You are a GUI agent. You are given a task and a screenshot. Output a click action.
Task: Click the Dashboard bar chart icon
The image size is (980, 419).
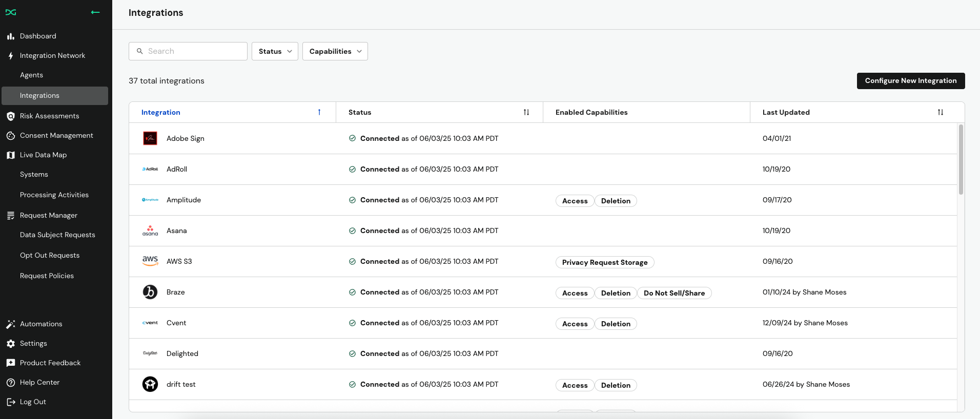coord(11,36)
